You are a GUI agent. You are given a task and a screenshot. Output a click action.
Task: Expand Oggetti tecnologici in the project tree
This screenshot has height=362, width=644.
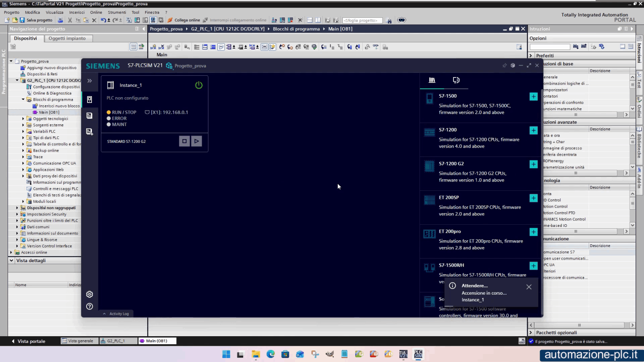23,118
